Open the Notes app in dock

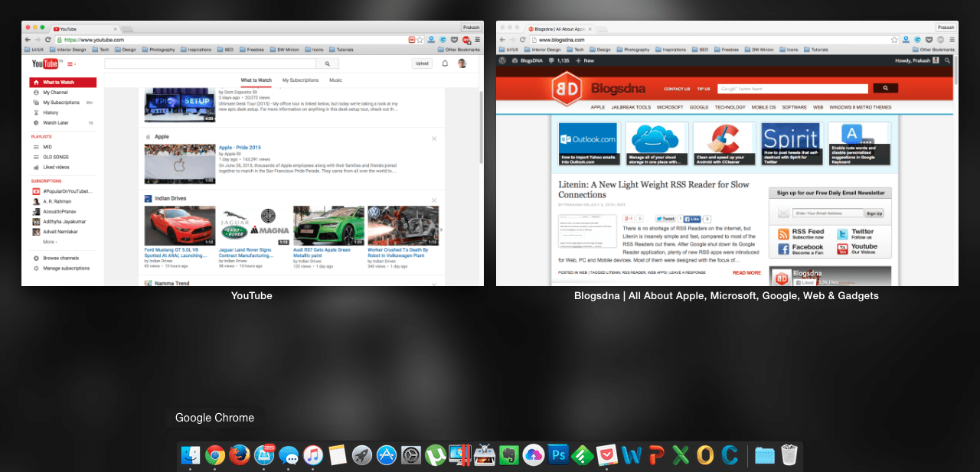pos(338,455)
